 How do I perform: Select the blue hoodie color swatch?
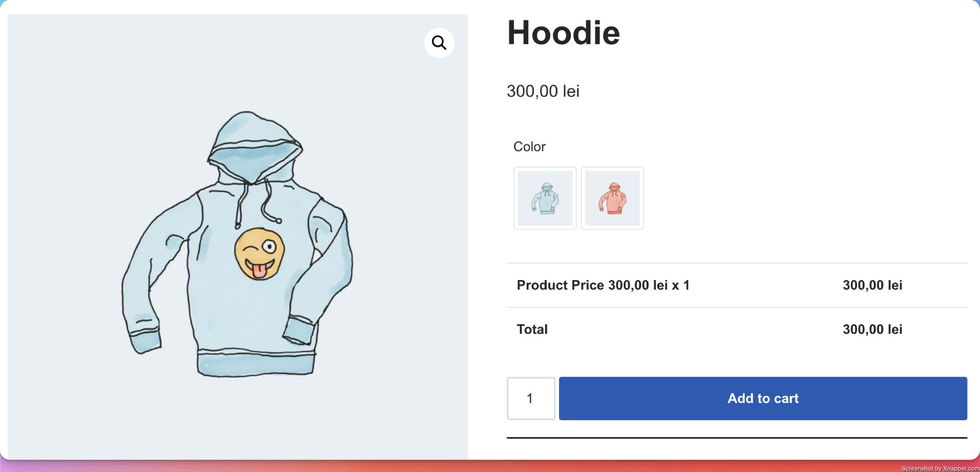pos(545,198)
